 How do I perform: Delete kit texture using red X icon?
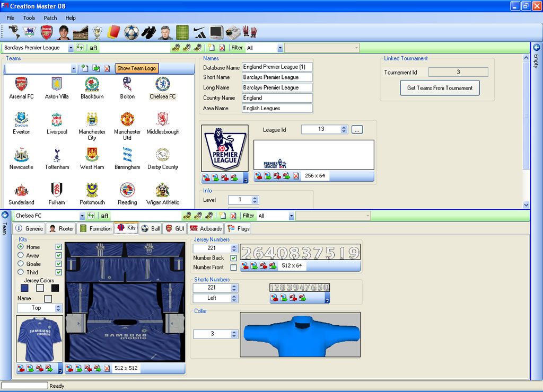tap(107, 368)
